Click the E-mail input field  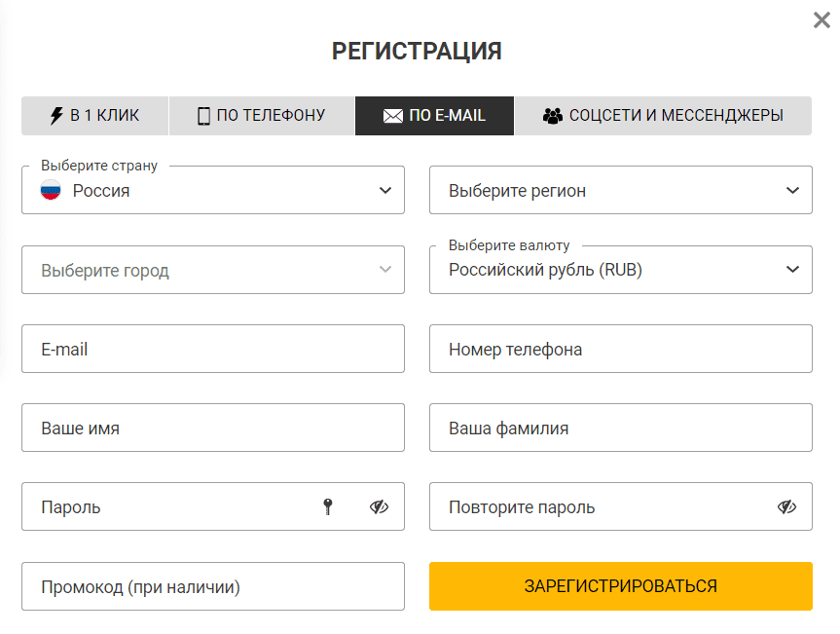(212, 349)
